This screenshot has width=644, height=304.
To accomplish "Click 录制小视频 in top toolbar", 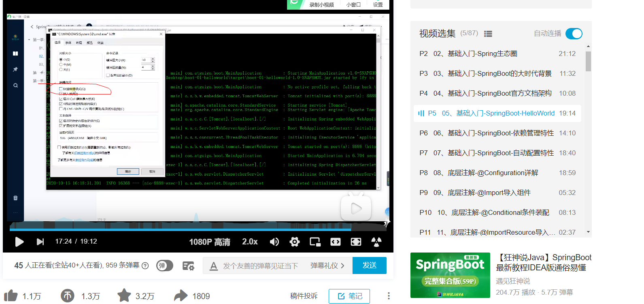I will click(x=321, y=5).
